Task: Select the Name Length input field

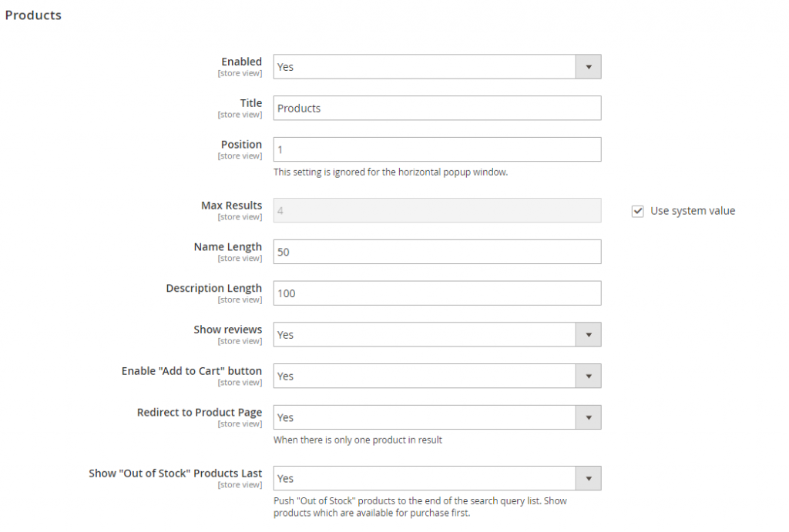Action: [x=437, y=252]
